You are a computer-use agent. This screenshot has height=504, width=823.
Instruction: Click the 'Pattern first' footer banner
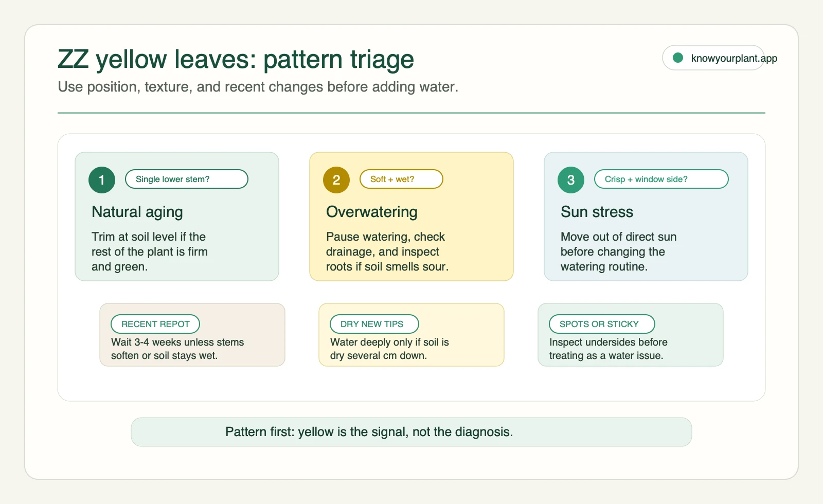click(411, 432)
